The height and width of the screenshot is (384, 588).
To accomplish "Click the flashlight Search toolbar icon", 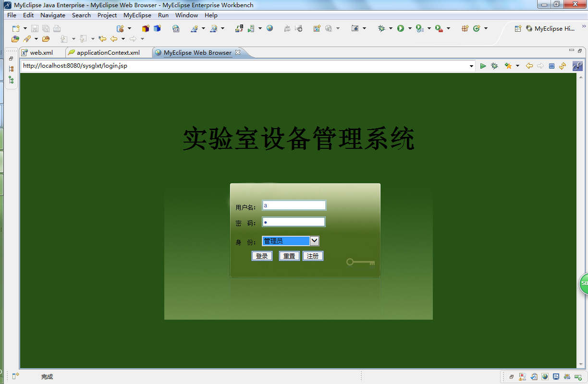I will (x=27, y=39).
